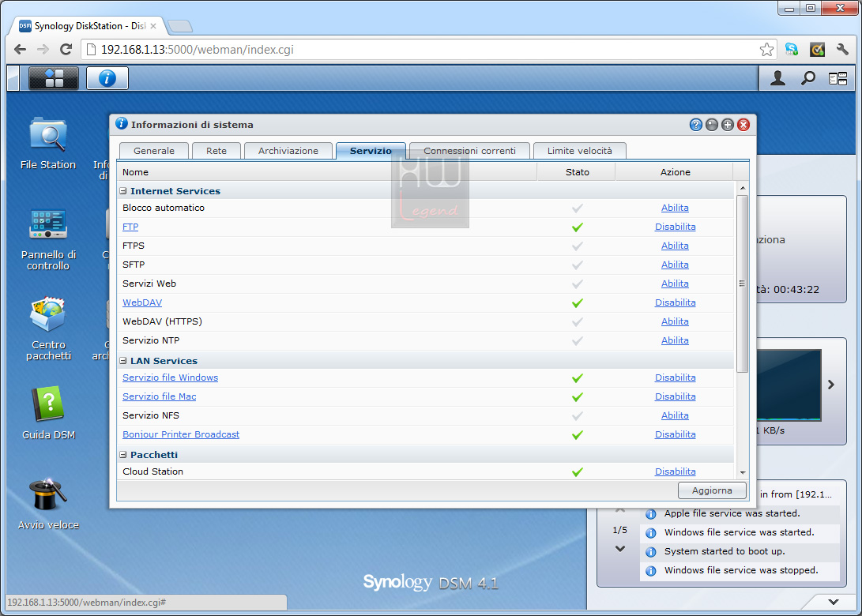The width and height of the screenshot is (862, 616).
Task: Open the Chrome wrench menu
Action: [x=842, y=50]
